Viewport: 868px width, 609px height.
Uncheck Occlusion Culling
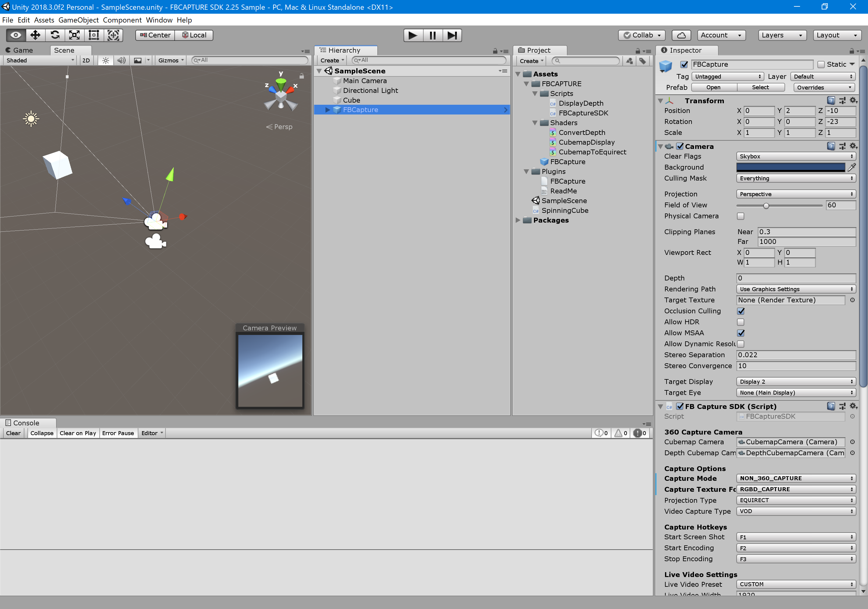[741, 311]
